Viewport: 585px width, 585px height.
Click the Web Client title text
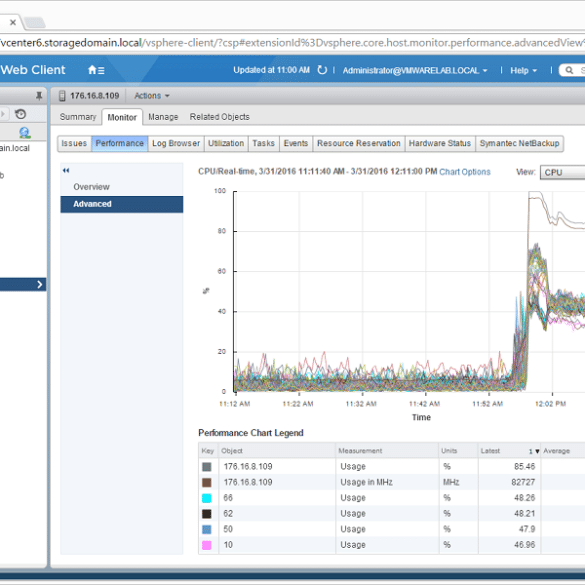point(33,70)
